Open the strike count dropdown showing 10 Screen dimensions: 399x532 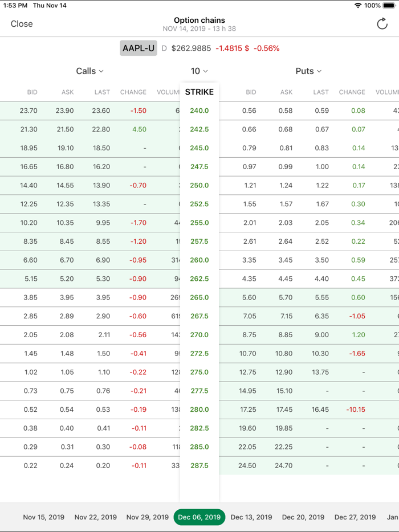pos(199,71)
